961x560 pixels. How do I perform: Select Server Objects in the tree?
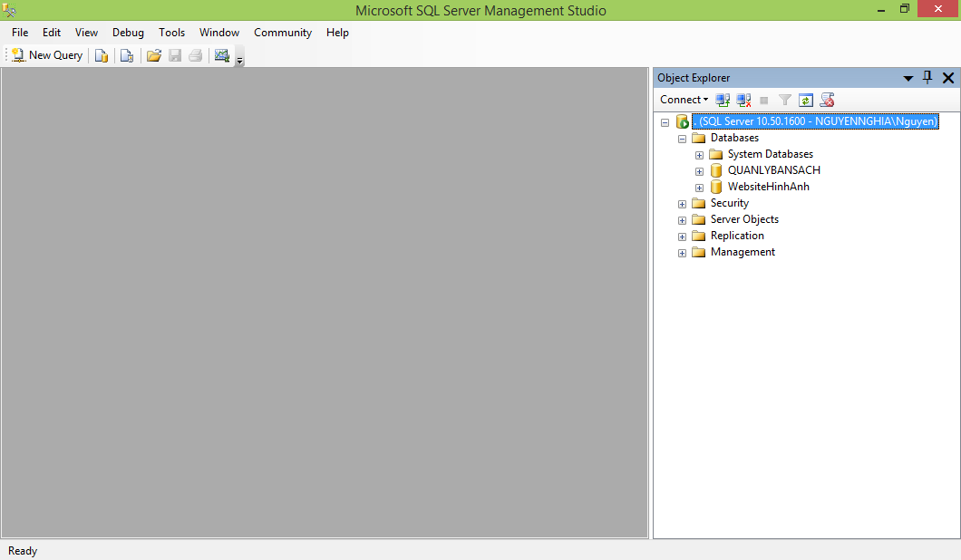(744, 219)
